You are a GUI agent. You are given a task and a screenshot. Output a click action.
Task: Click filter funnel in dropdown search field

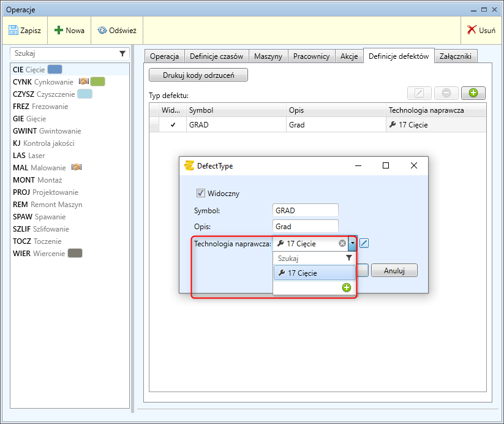(348, 259)
